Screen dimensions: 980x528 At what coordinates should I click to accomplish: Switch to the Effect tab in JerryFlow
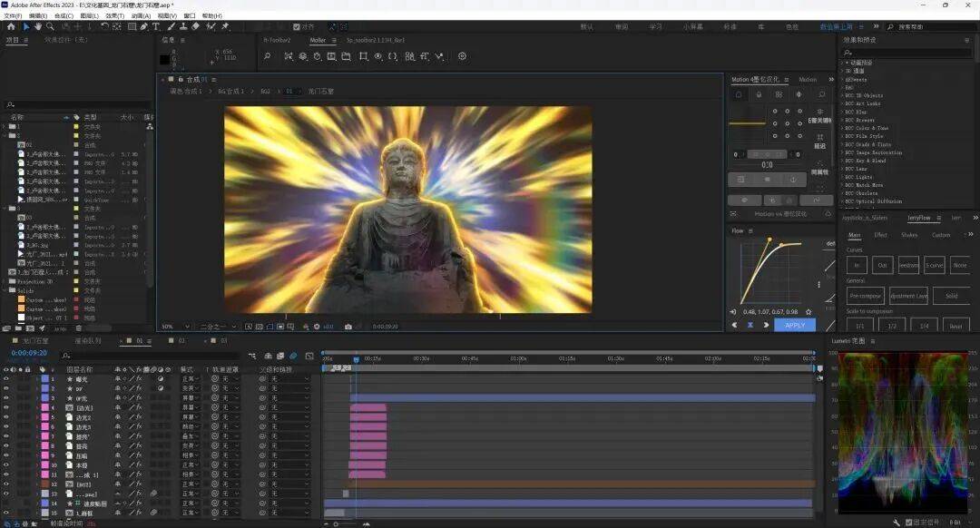pyautogui.click(x=880, y=235)
